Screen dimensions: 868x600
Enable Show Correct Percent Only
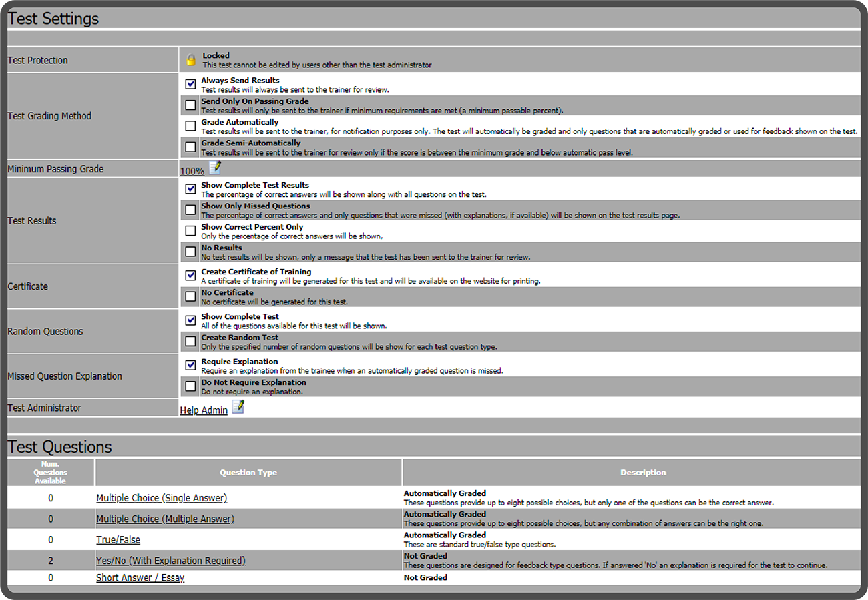191,230
